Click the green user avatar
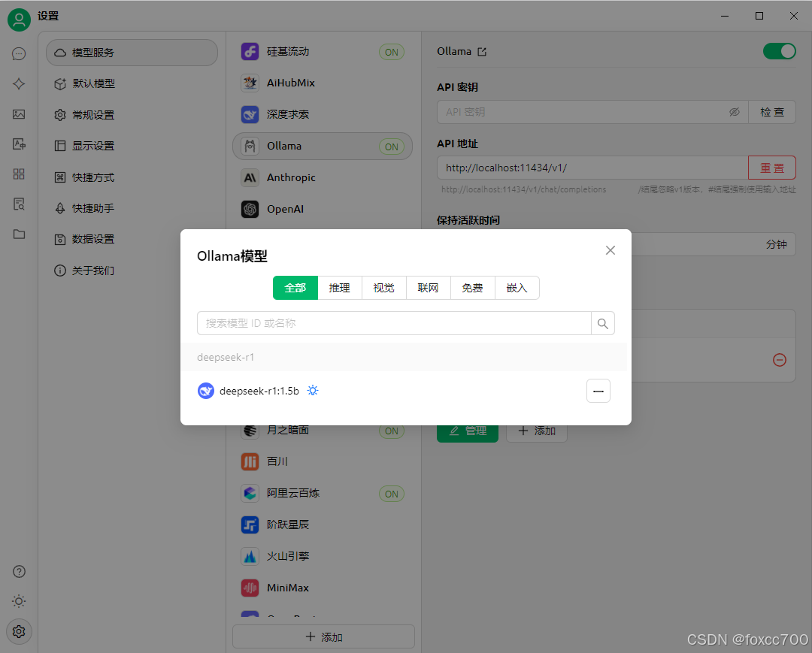The width and height of the screenshot is (812, 653). click(x=19, y=20)
